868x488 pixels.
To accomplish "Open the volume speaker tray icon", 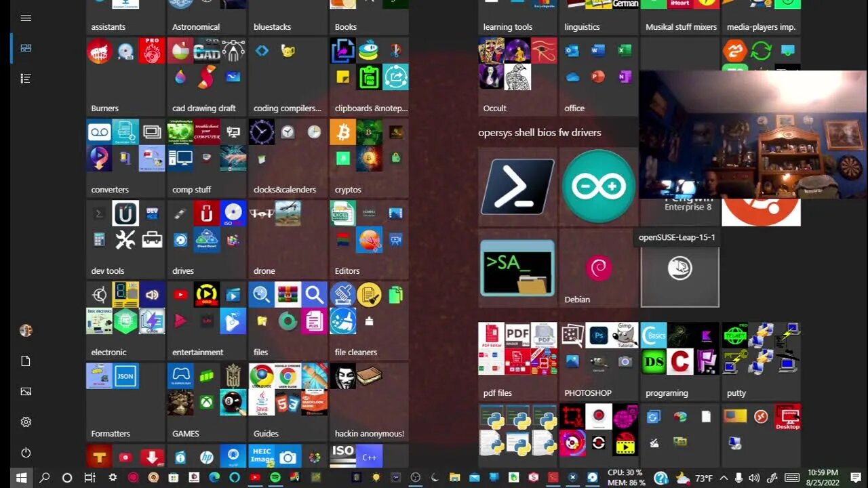I will 754,479.
